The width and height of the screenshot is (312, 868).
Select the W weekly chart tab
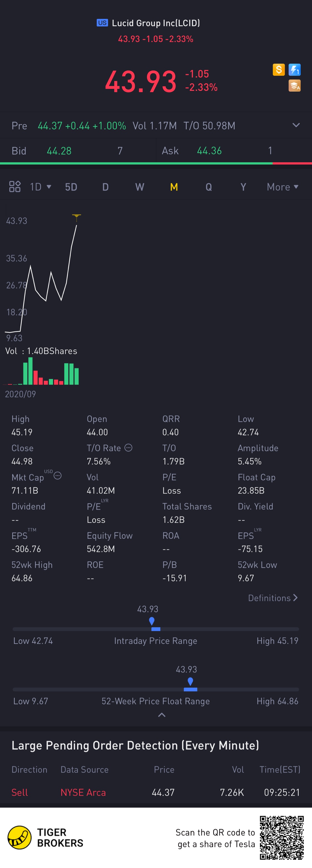[x=140, y=187]
